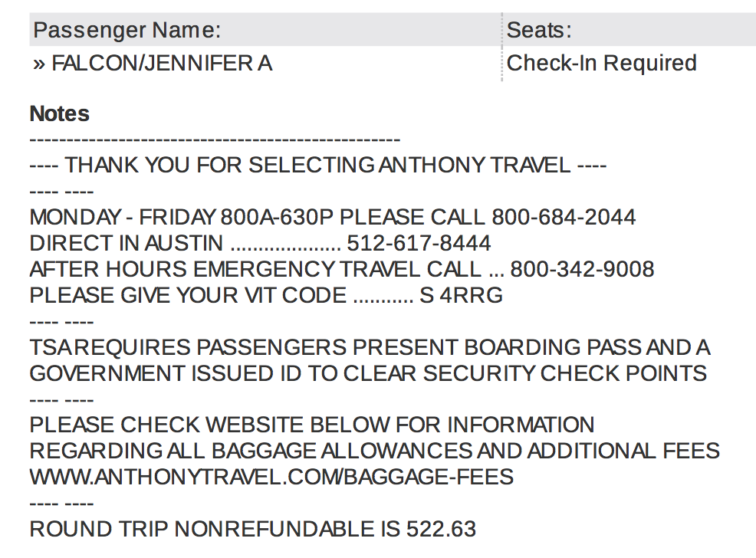Click the long dashed separator under Notes
Viewport: 756px width, 558px height.
coord(215,139)
